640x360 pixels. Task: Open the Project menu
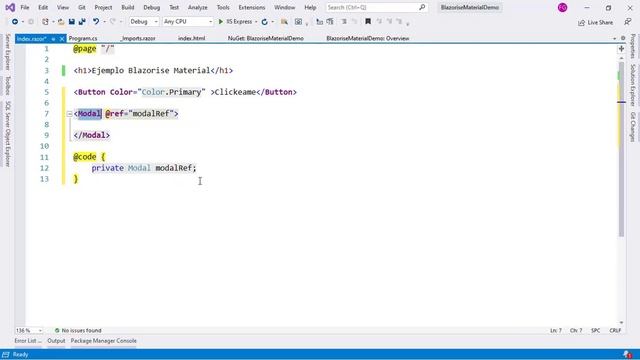click(x=103, y=7)
